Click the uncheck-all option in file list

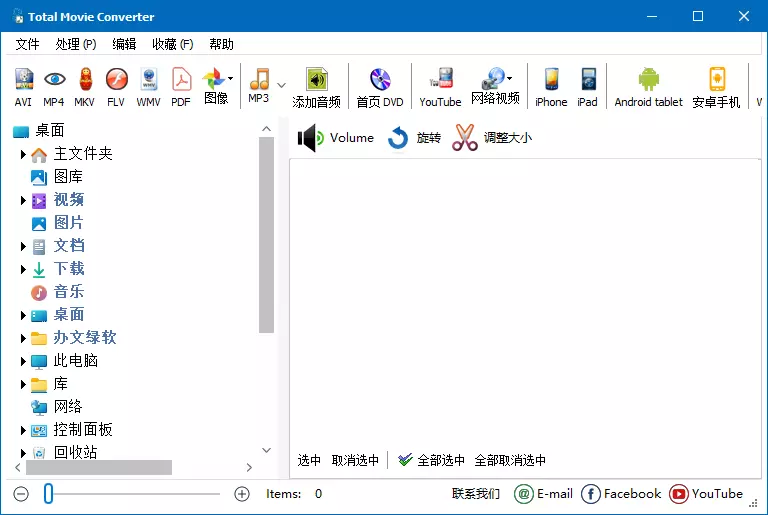510,460
